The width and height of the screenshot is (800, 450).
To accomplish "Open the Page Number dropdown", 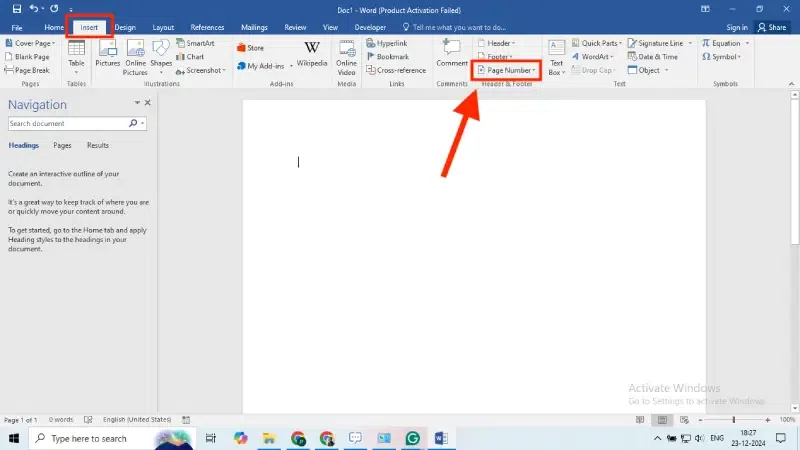I will [507, 70].
